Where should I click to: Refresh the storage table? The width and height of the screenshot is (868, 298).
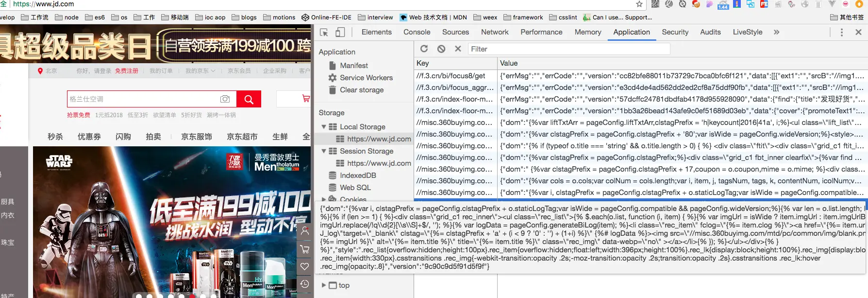coord(424,49)
